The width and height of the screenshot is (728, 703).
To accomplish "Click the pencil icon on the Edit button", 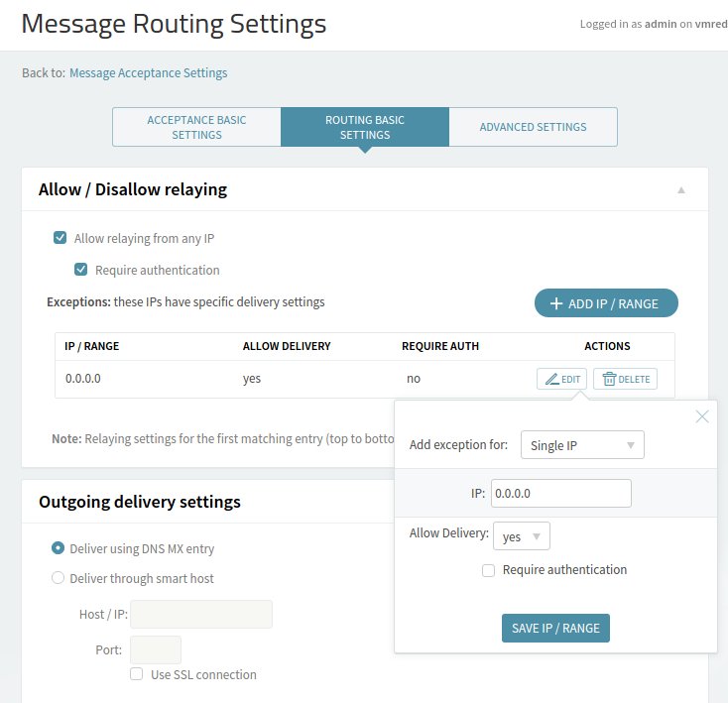I will coord(551,379).
